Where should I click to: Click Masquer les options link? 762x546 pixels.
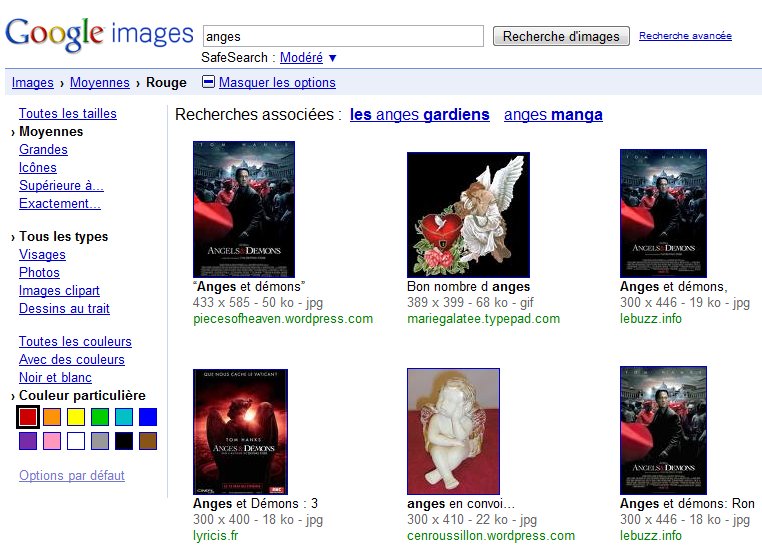[277, 83]
